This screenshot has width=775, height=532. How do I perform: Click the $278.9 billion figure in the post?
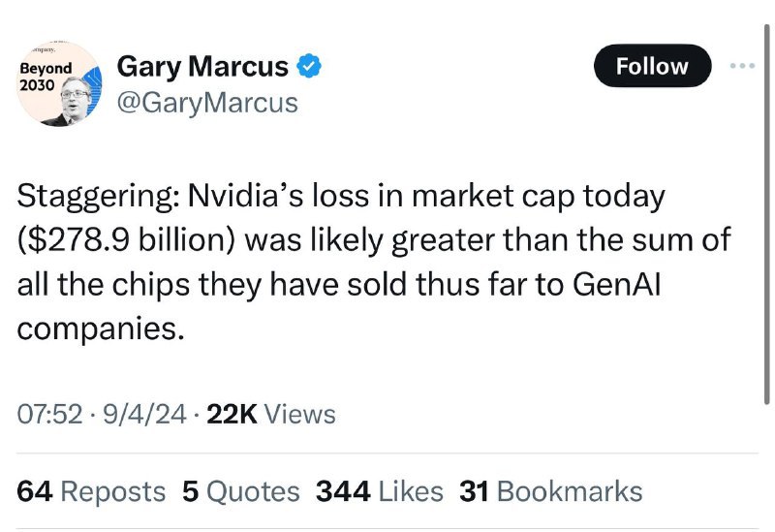coord(126,239)
